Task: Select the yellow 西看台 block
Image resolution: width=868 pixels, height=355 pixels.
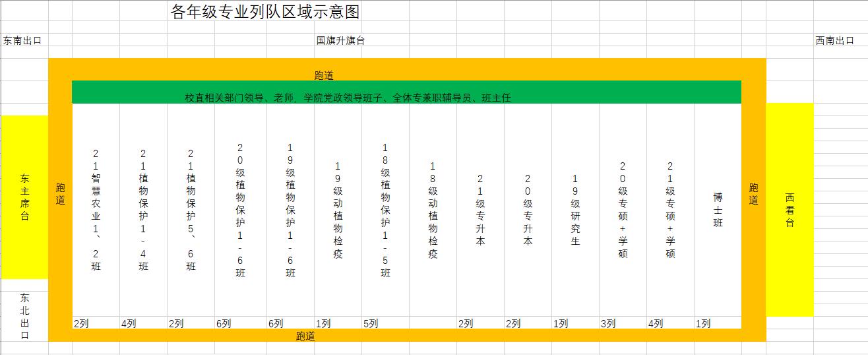Action: pyautogui.click(x=790, y=210)
